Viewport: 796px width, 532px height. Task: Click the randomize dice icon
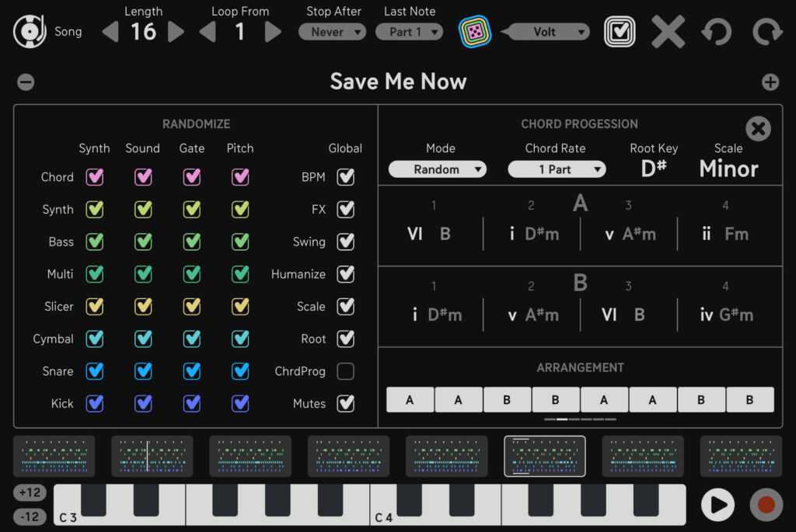[474, 32]
